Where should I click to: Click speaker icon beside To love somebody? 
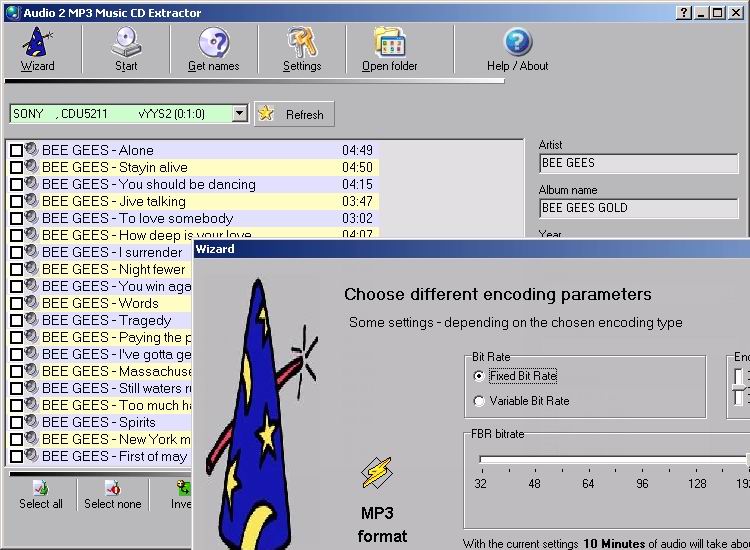pos(31,217)
